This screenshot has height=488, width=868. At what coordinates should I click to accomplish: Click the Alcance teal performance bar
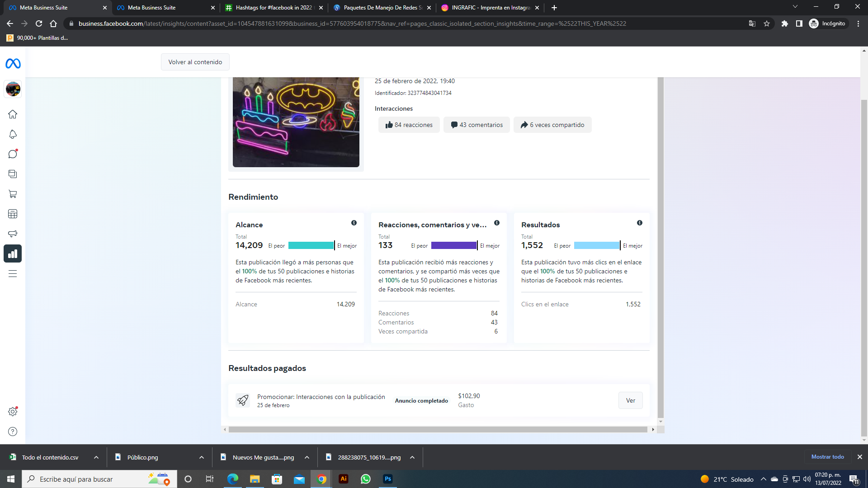pyautogui.click(x=311, y=245)
